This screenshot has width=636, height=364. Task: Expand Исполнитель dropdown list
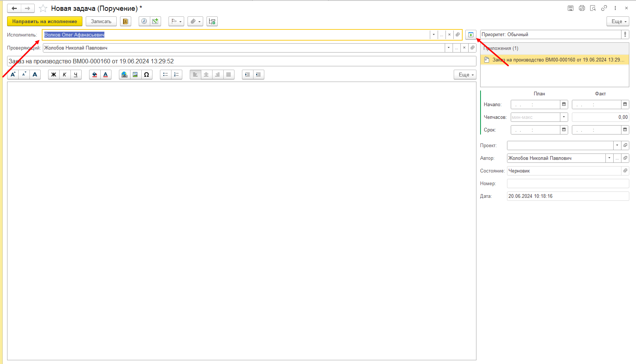click(x=434, y=35)
